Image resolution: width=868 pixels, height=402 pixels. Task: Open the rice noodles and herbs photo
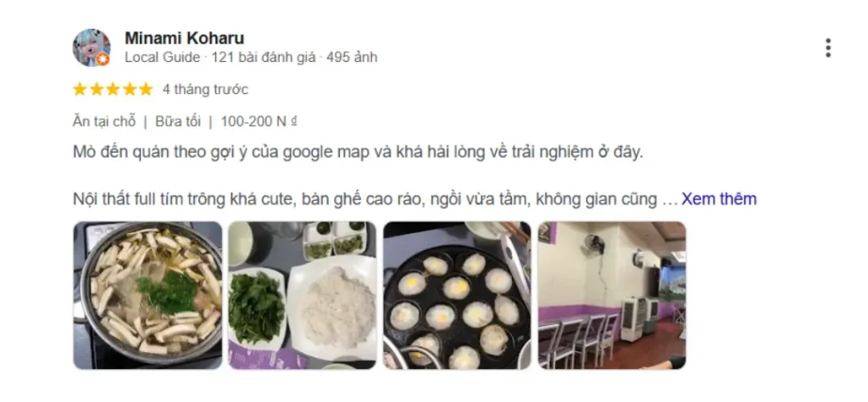click(303, 295)
